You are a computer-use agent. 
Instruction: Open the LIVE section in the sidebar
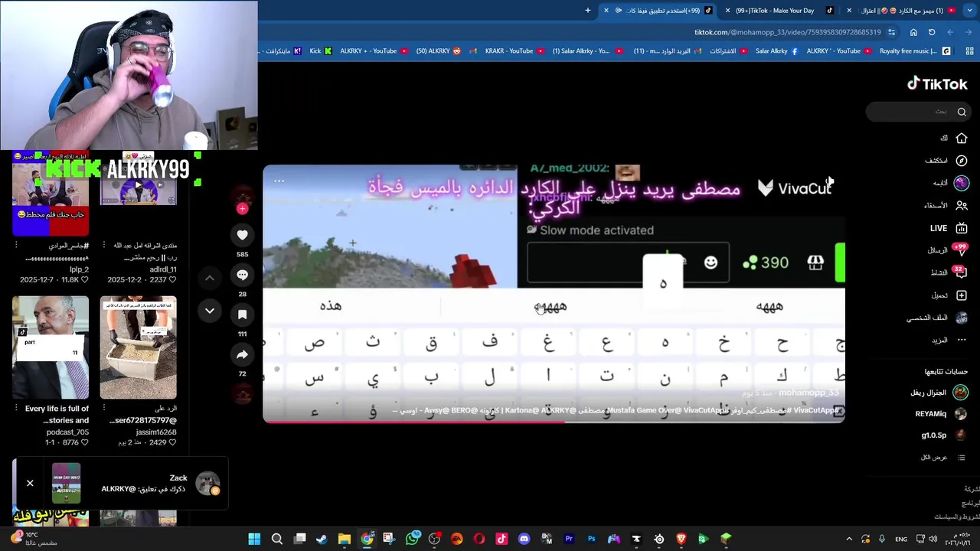click(x=949, y=228)
